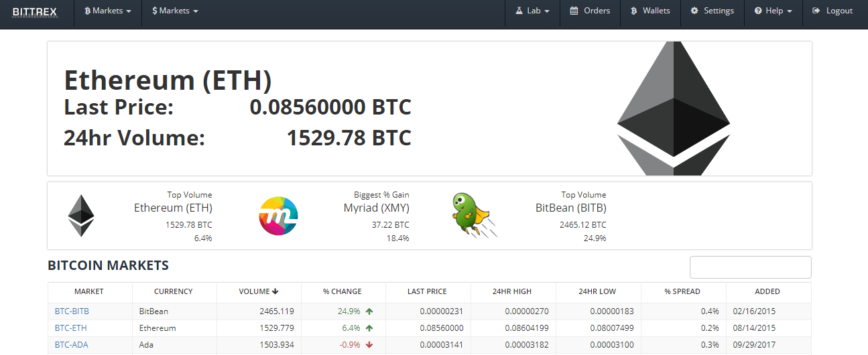Open the Dollar Markets dropdown

tap(175, 11)
